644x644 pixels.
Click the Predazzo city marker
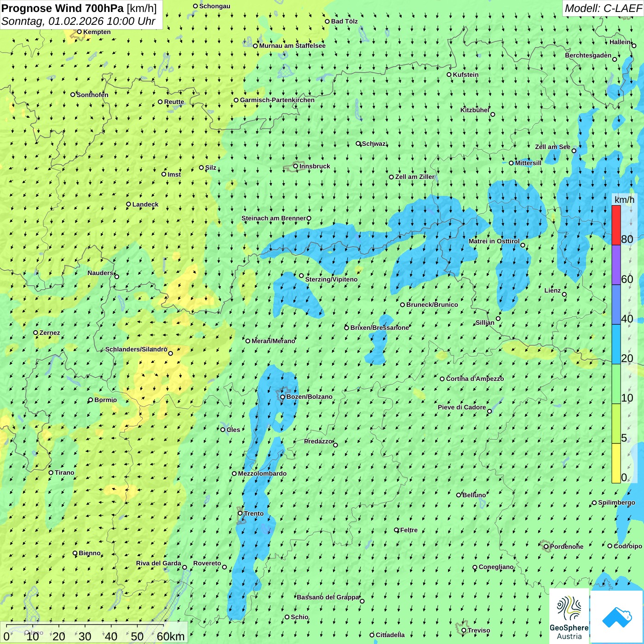pyautogui.click(x=335, y=445)
